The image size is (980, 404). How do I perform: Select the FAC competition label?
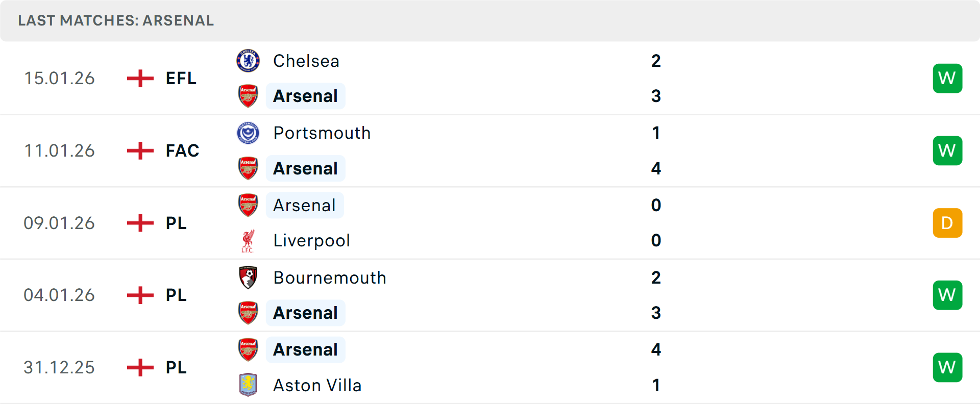182,151
